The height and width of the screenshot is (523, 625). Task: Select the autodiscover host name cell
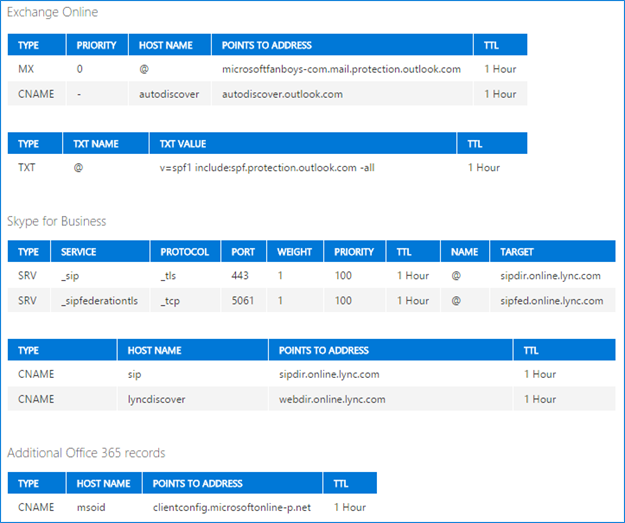pos(169,94)
